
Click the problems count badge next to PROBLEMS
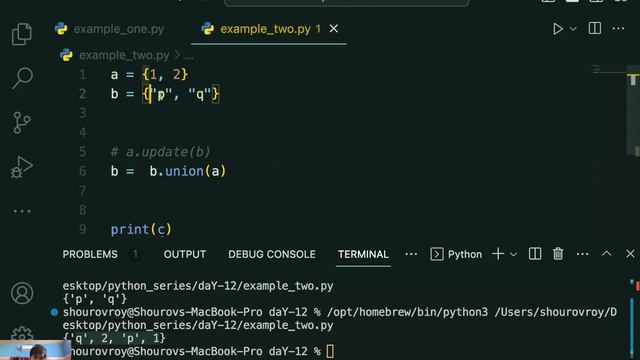click(135, 254)
